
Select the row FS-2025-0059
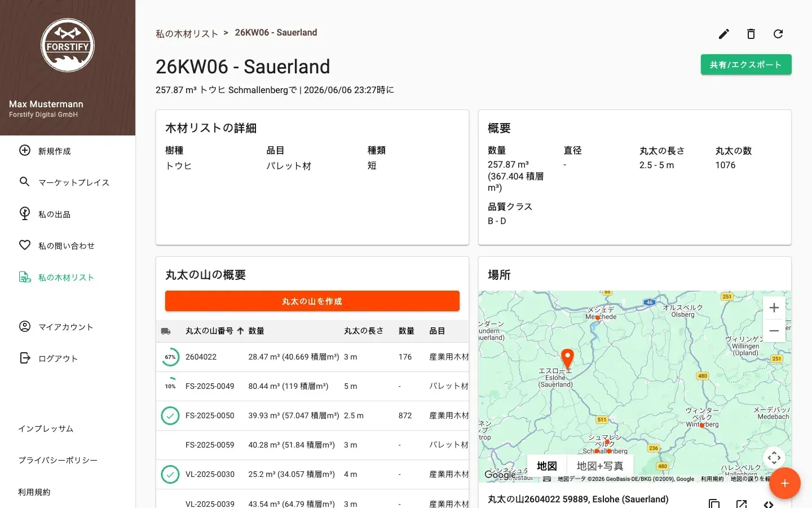pos(312,445)
